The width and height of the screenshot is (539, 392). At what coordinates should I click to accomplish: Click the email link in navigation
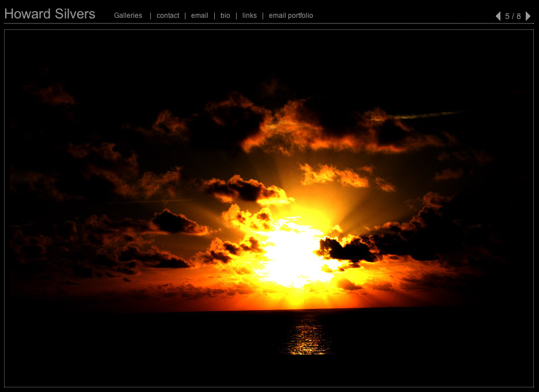(x=199, y=16)
